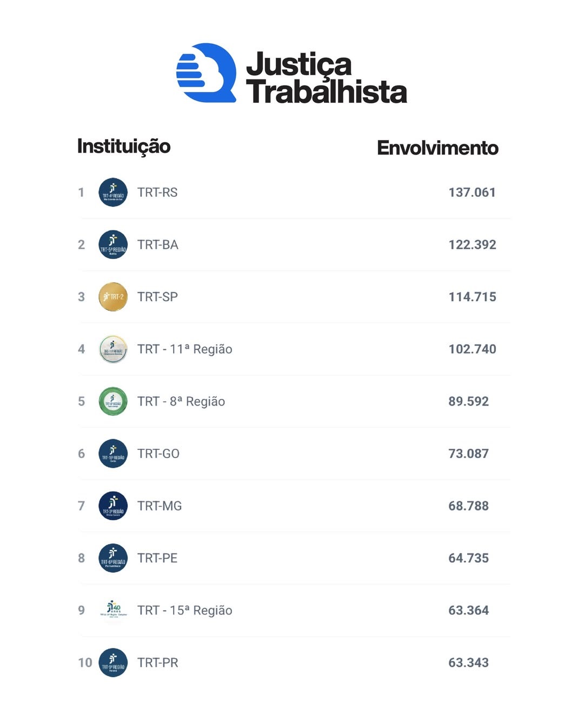Click the 63.343 engagement value
Screen dimensions: 584x728
tap(468, 663)
